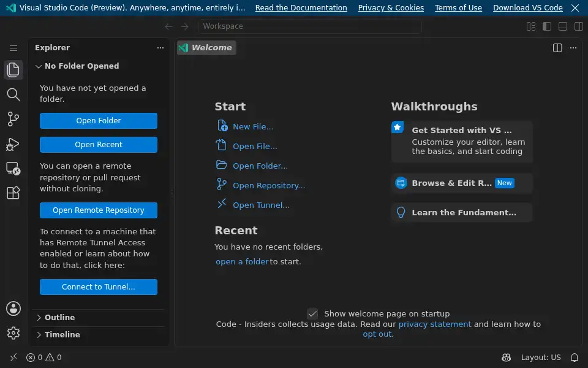Click New File... link

253,127
